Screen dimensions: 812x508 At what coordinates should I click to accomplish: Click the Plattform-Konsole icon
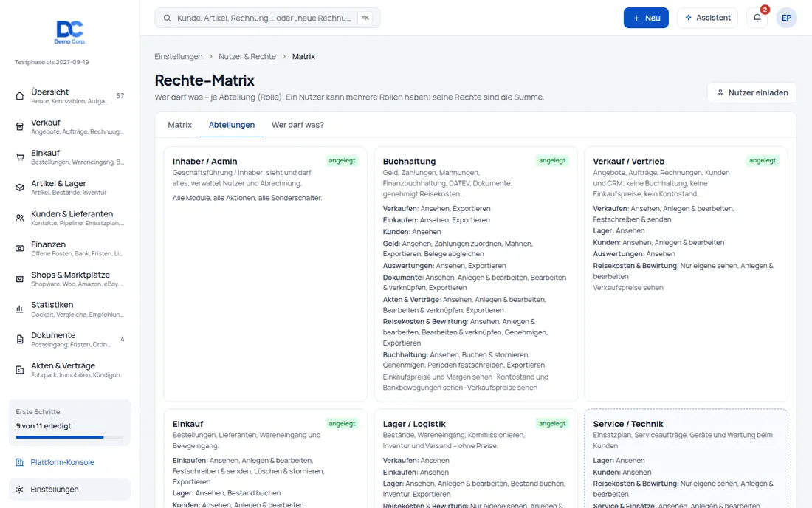[x=20, y=462]
